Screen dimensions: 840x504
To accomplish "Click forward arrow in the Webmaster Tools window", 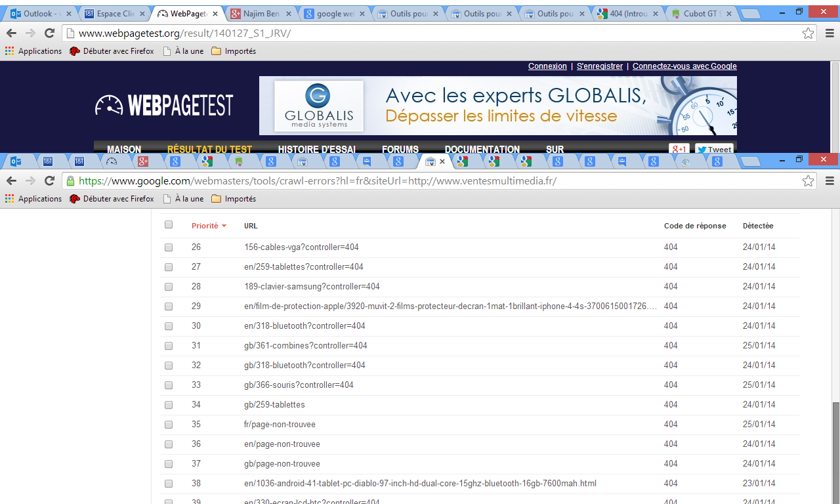I will tap(30, 180).
